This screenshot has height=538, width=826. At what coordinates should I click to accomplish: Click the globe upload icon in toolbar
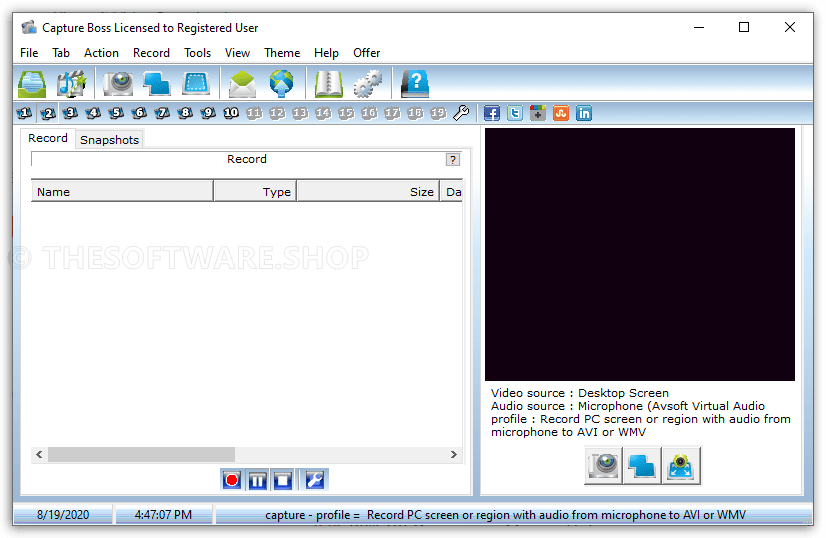coord(282,83)
